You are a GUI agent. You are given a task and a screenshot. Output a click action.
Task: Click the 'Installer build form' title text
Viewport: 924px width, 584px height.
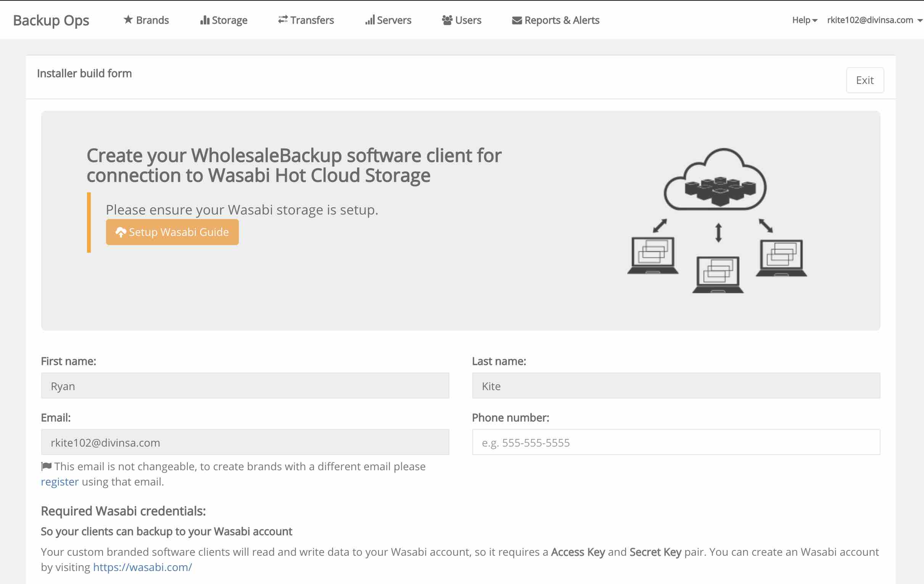point(84,73)
